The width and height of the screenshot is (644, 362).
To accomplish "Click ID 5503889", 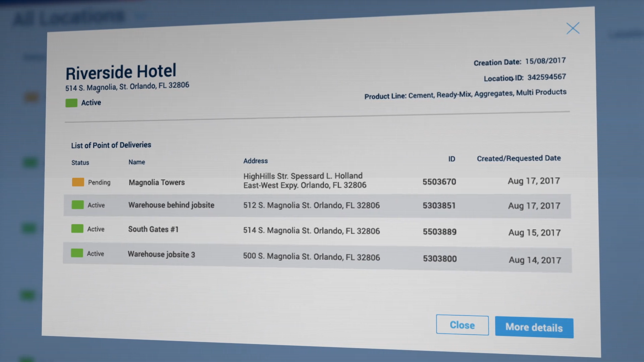I will [x=440, y=232].
